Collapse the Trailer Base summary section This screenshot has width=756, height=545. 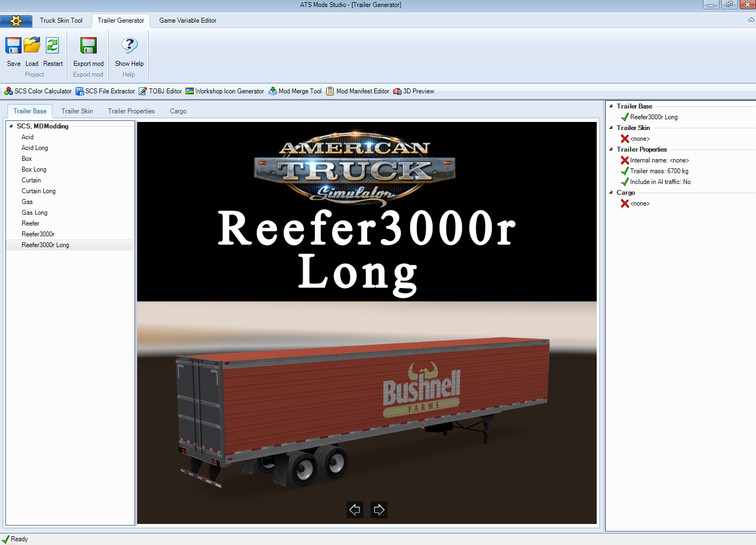[x=611, y=106]
